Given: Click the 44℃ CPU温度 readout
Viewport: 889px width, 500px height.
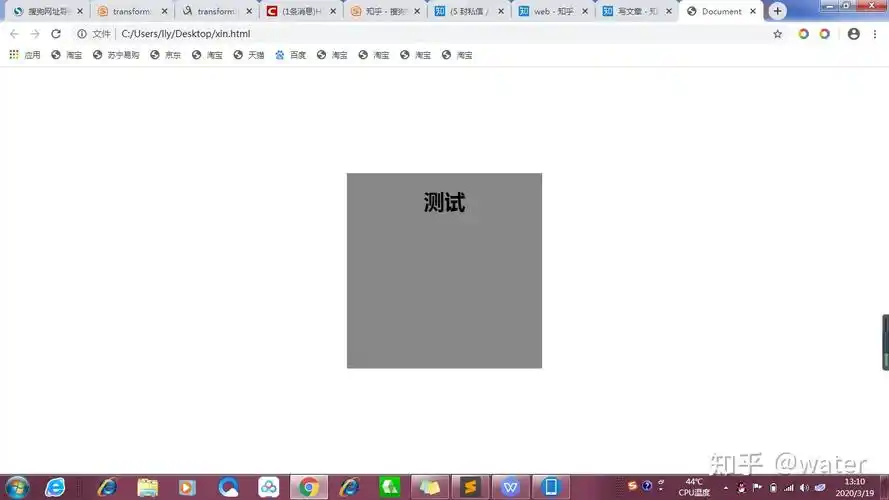Looking at the screenshot, I should pos(694,488).
